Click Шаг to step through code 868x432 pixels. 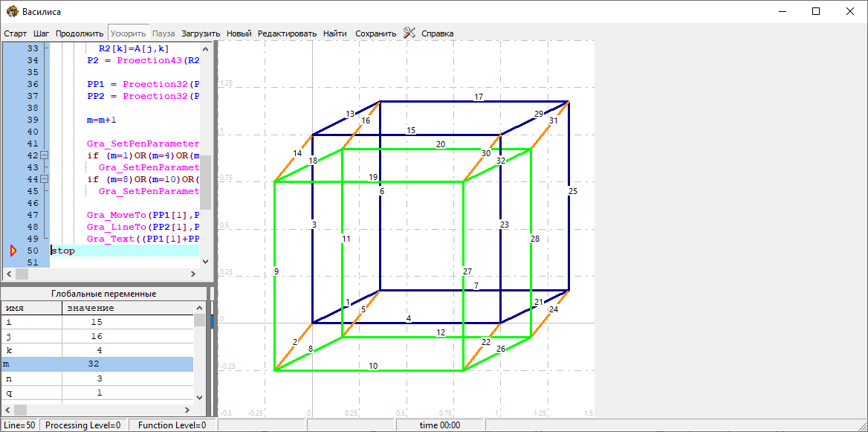pos(42,33)
